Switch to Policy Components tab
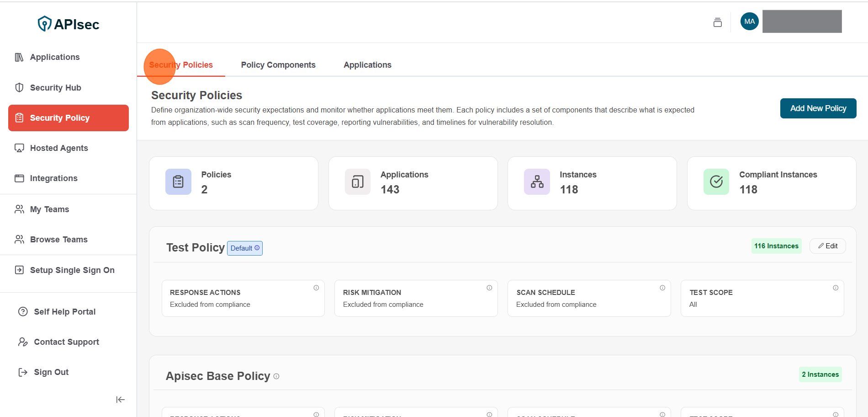This screenshot has height=417, width=868. 278,65
